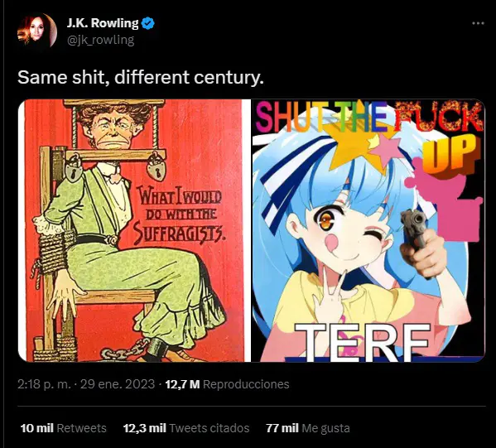Select the tweet text 'Same shit, different century.'
This screenshot has width=496, height=448.
tap(141, 77)
